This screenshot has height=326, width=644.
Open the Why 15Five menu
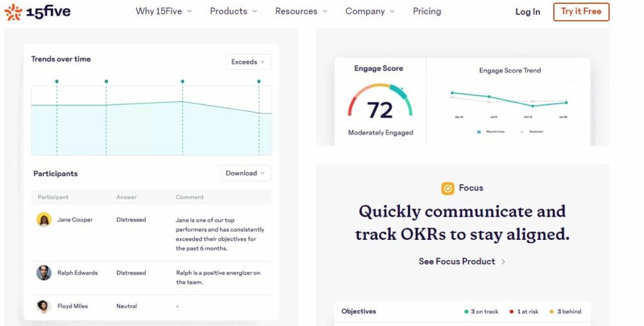click(164, 11)
